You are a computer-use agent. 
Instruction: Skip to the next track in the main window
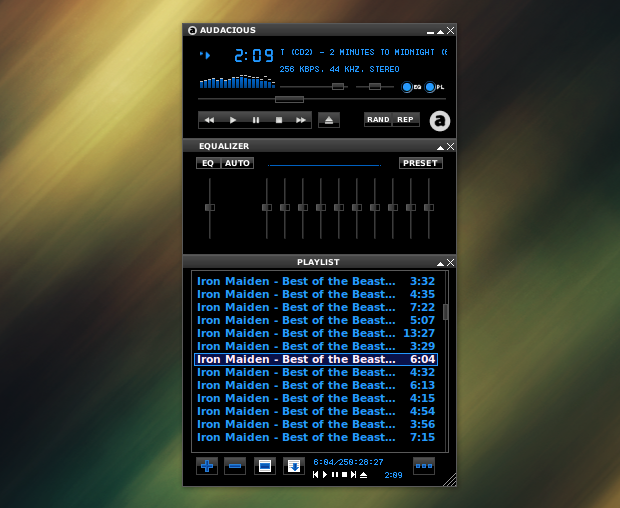(301, 120)
